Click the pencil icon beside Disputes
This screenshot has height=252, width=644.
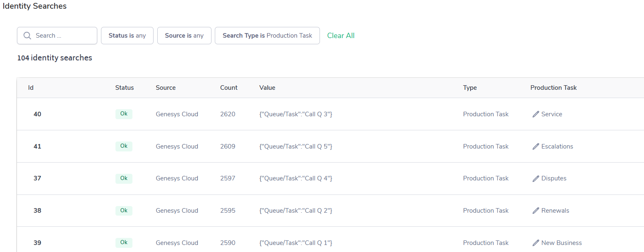click(x=536, y=178)
